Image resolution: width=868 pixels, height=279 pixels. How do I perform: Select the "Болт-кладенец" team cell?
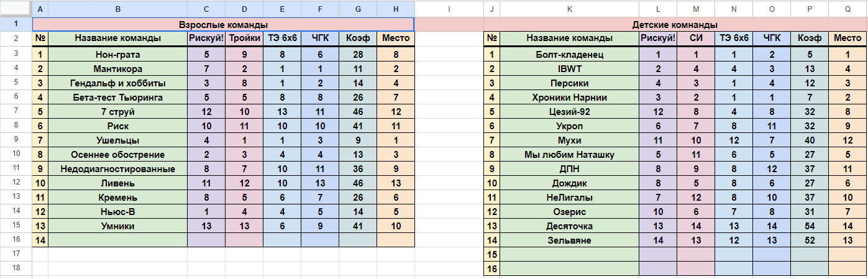point(569,54)
